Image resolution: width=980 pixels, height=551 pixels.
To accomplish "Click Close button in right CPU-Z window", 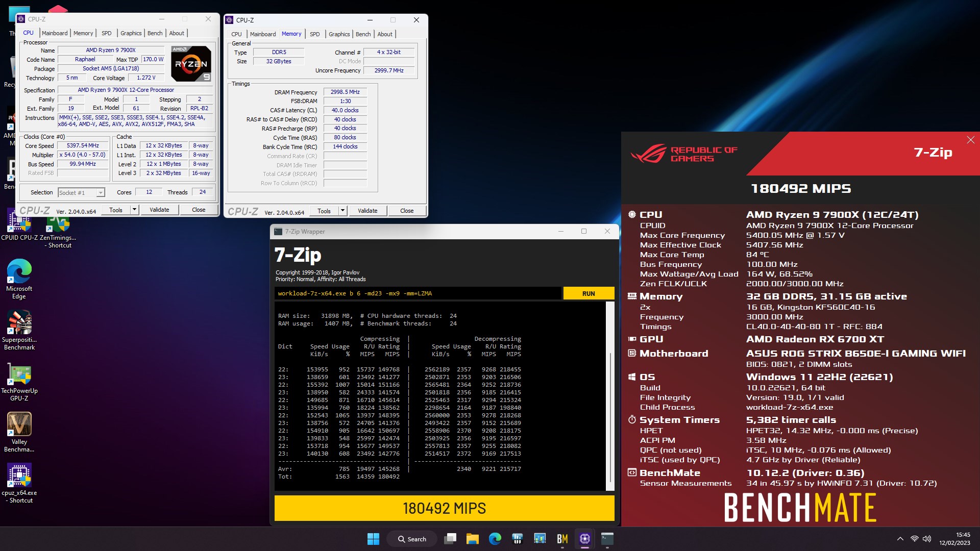I will (x=407, y=211).
